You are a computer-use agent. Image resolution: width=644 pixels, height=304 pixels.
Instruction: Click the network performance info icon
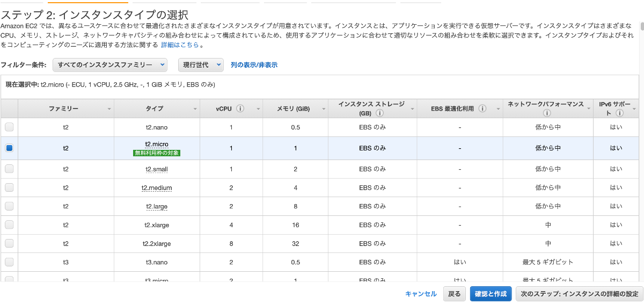pyautogui.click(x=547, y=113)
